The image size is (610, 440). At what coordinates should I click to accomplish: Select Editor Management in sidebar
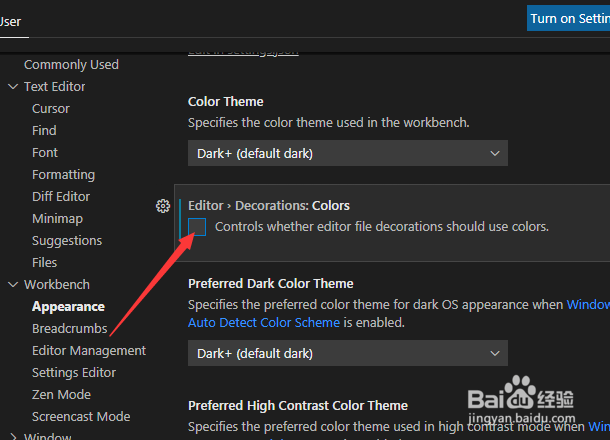89,351
